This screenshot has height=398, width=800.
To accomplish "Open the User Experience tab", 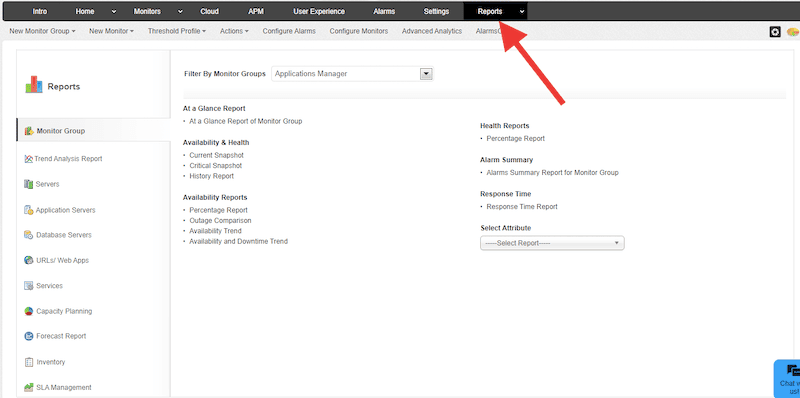I will click(319, 11).
